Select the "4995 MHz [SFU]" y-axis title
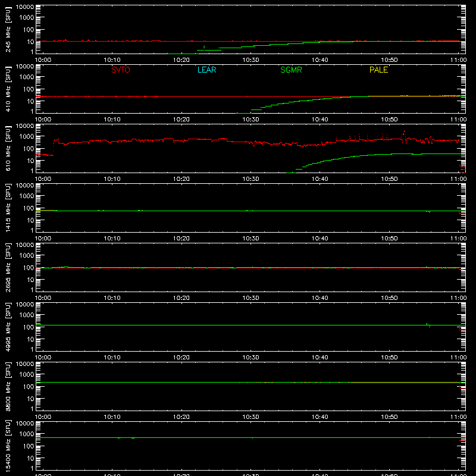 coord(8,327)
